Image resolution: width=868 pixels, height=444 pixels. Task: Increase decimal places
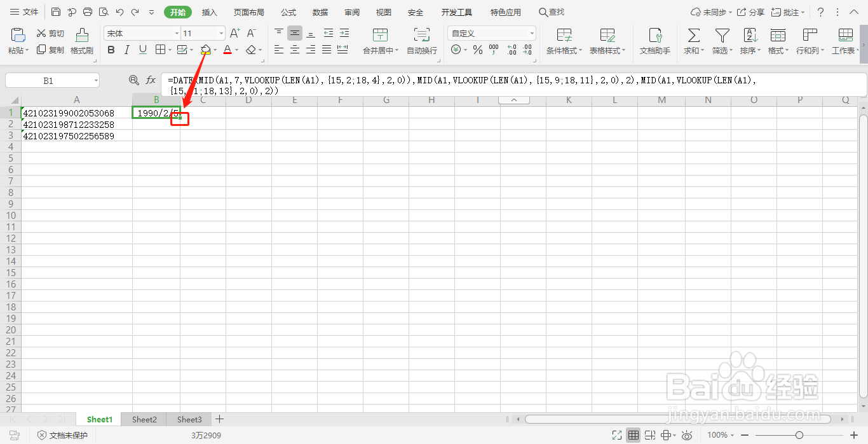click(x=511, y=50)
